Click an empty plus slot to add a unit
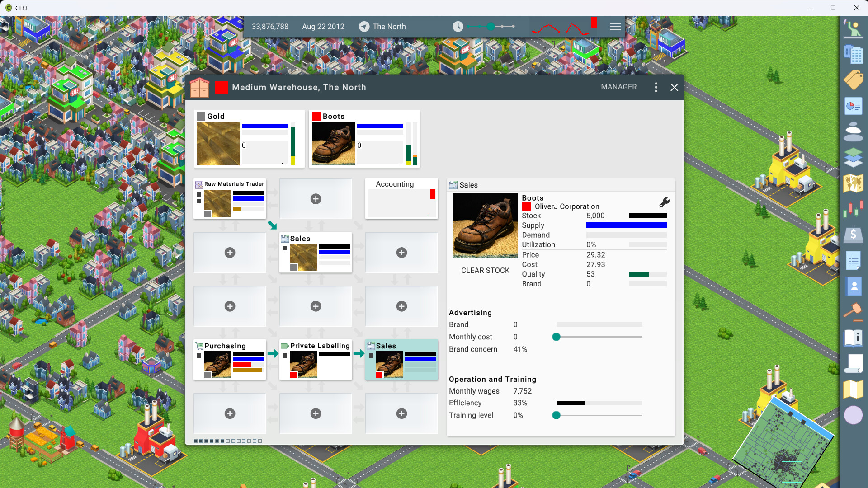Image resolution: width=868 pixels, height=488 pixels. [x=316, y=199]
